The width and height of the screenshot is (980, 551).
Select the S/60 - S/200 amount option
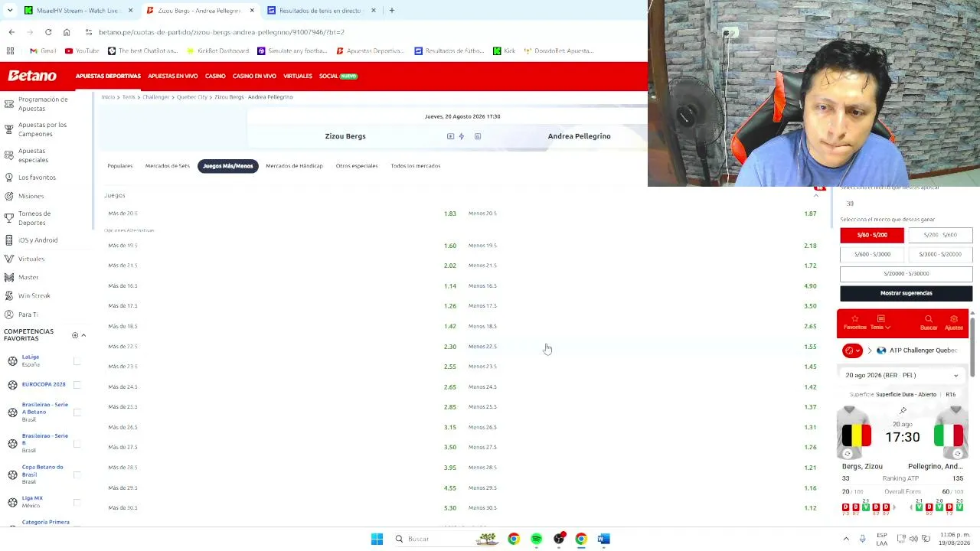point(872,235)
